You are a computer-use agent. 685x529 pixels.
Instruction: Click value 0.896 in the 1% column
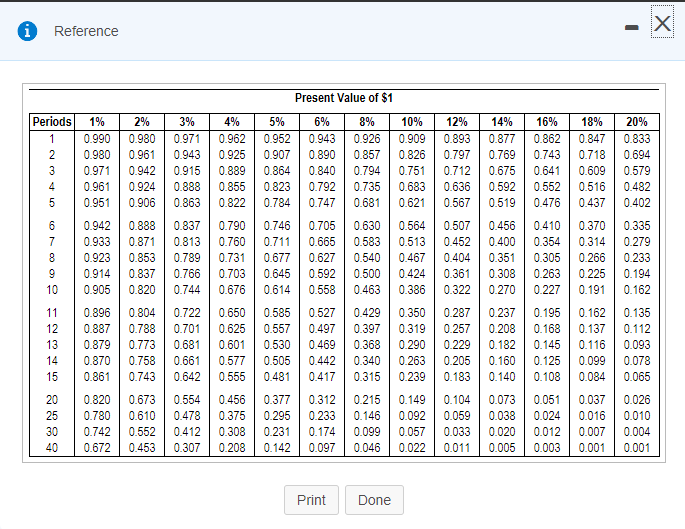[x=97, y=313]
